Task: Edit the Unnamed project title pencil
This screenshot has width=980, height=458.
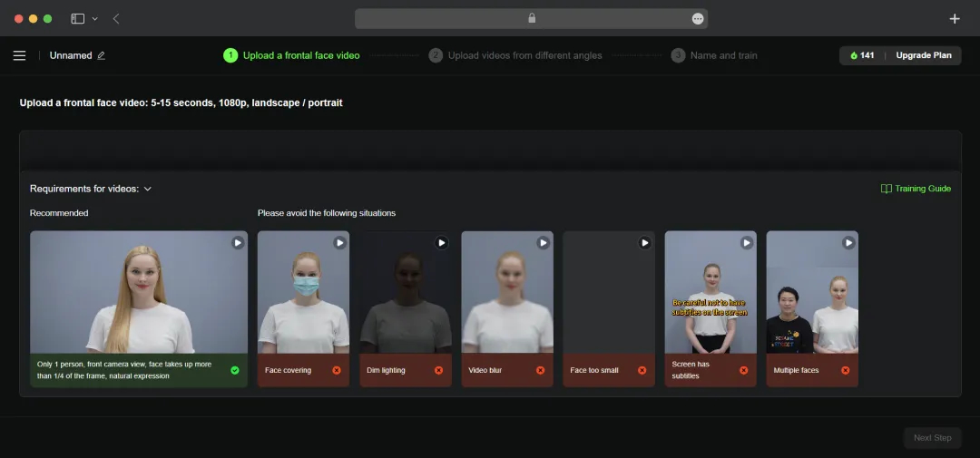Action: tap(102, 55)
